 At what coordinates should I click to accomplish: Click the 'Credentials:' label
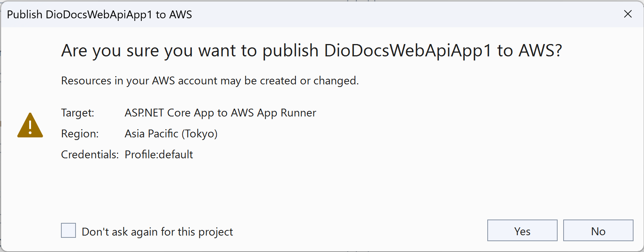[90, 155]
